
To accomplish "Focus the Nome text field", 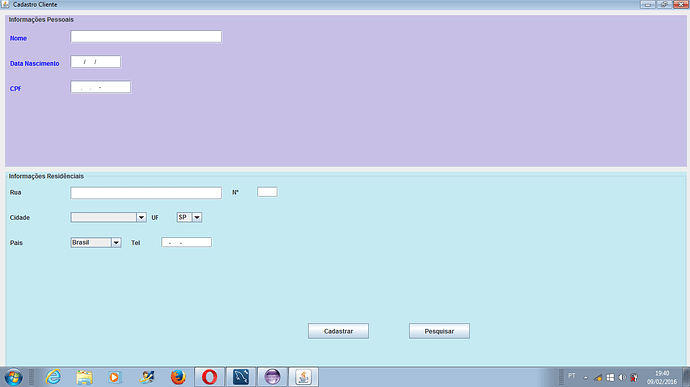I will (146, 37).
